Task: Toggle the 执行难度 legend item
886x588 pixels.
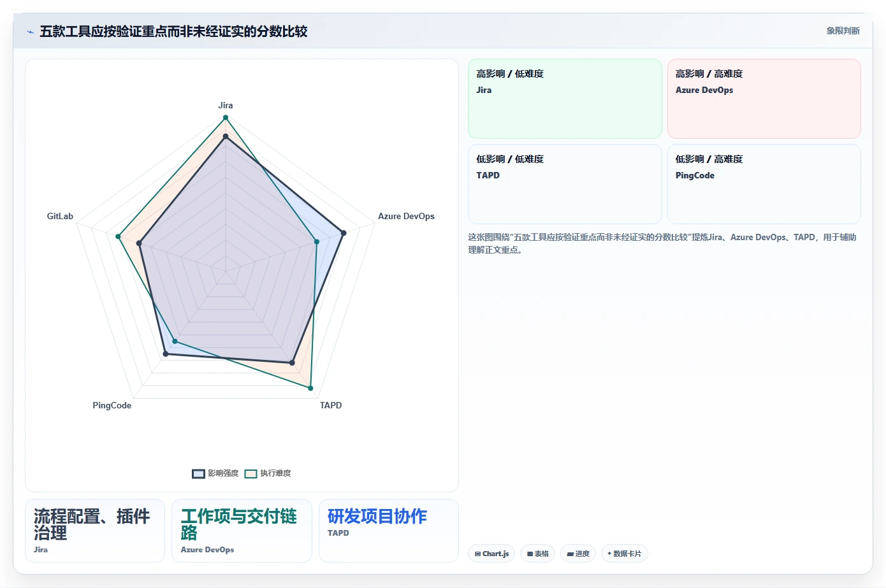Action: 268,473
